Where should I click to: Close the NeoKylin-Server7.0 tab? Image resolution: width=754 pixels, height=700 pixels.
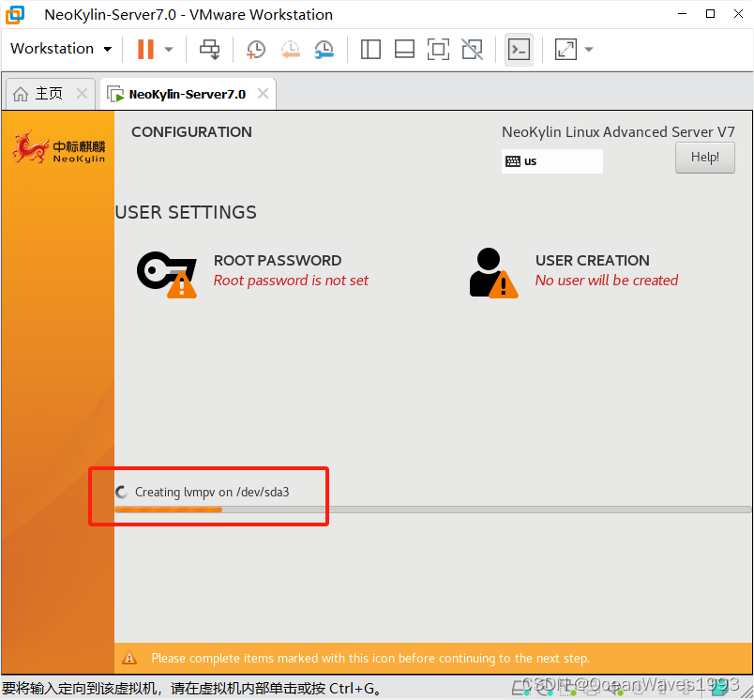263,93
